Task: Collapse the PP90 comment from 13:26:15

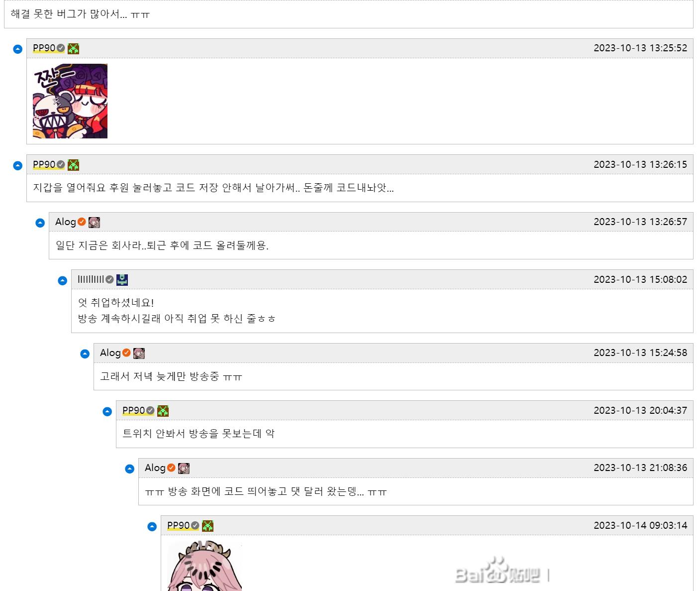Action: click(18, 166)
